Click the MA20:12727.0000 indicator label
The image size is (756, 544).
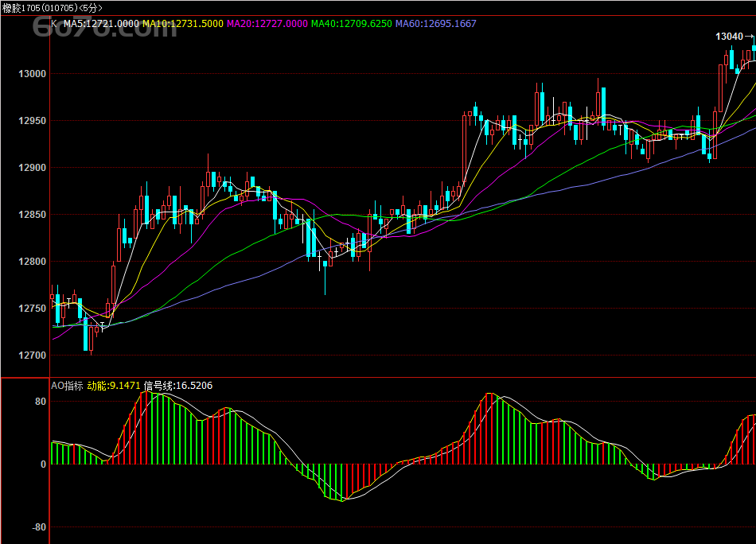coord(267,24)
